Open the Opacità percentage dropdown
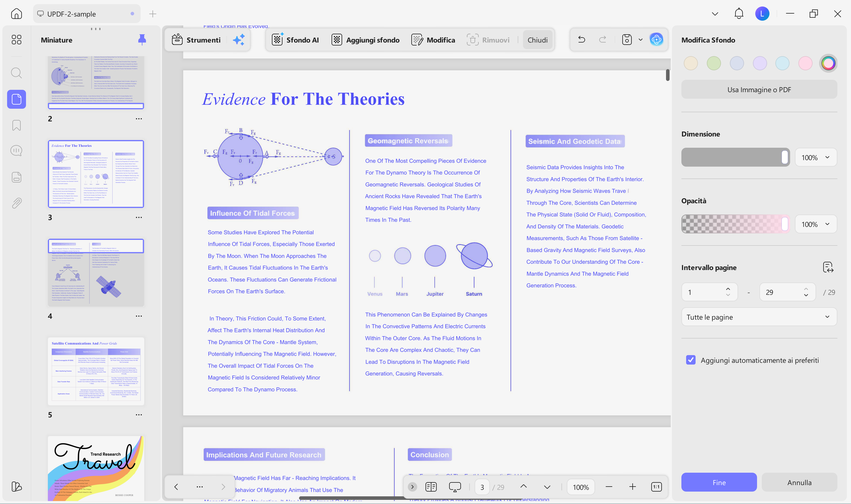The height and width of the screenshot is (504, 851). tap(816, 224)
